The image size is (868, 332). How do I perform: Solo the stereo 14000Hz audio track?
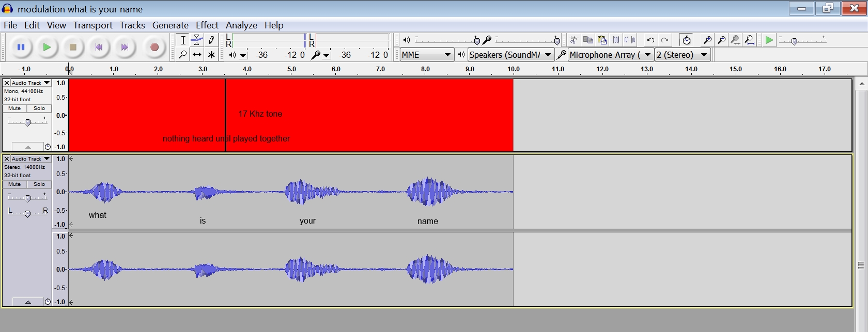click(x=39, y=184)
